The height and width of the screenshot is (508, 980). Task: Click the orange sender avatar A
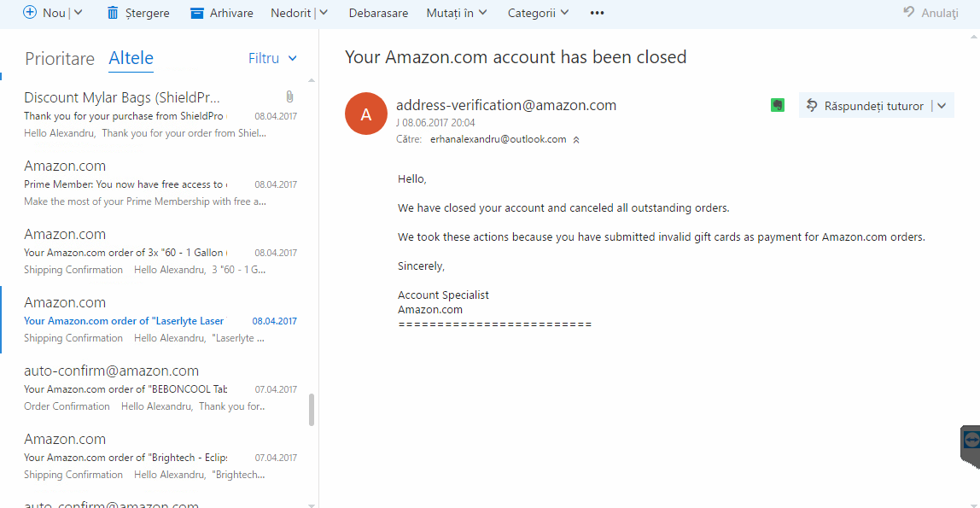(x=365, y=114)
